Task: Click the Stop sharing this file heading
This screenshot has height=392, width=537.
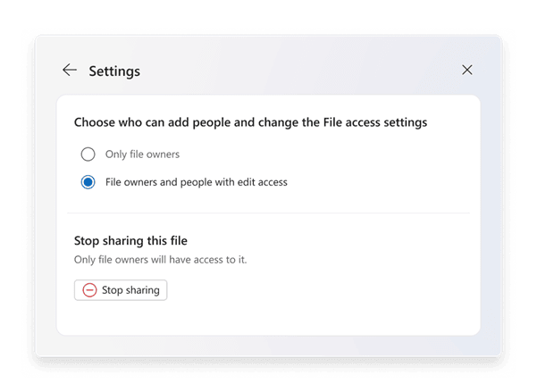Action: pos(130,241)
